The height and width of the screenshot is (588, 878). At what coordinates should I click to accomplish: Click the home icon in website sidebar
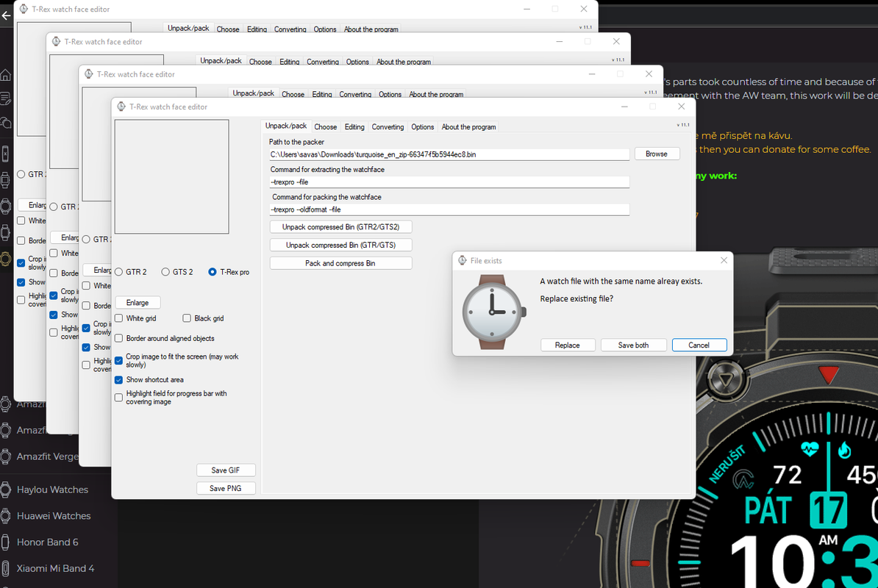tap(6, 75)
